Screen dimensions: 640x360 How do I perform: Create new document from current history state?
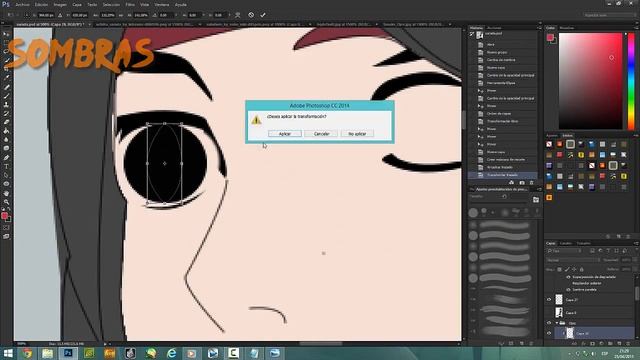pyautogui.click(x=511, y=182)
